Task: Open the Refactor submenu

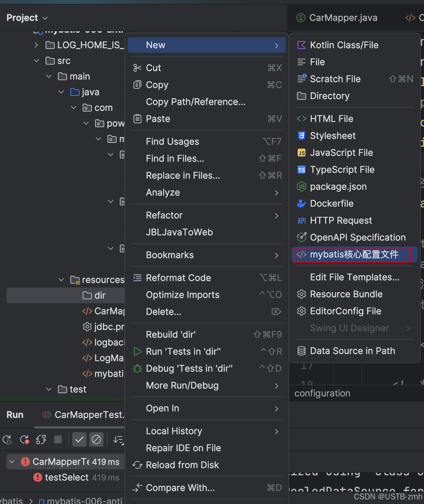Action: [207, 215]
